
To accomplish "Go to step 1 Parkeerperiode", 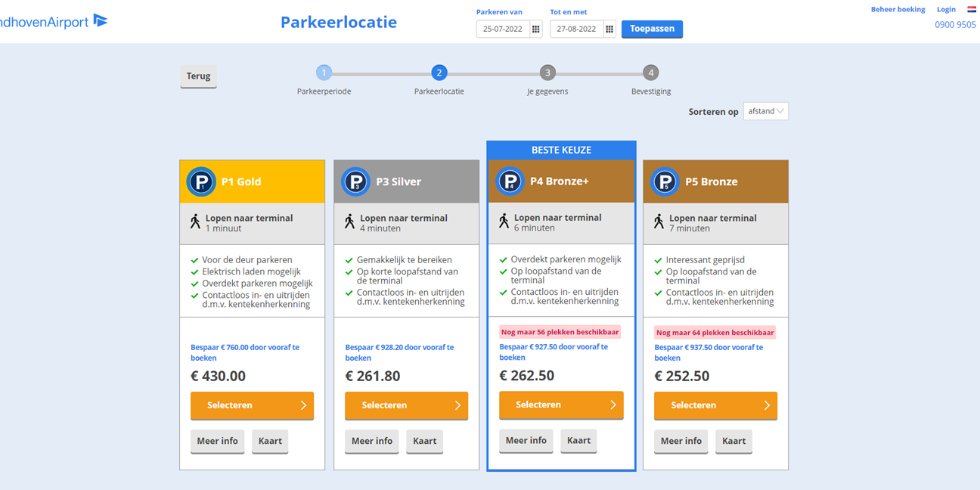I will (x=324, y=73).
